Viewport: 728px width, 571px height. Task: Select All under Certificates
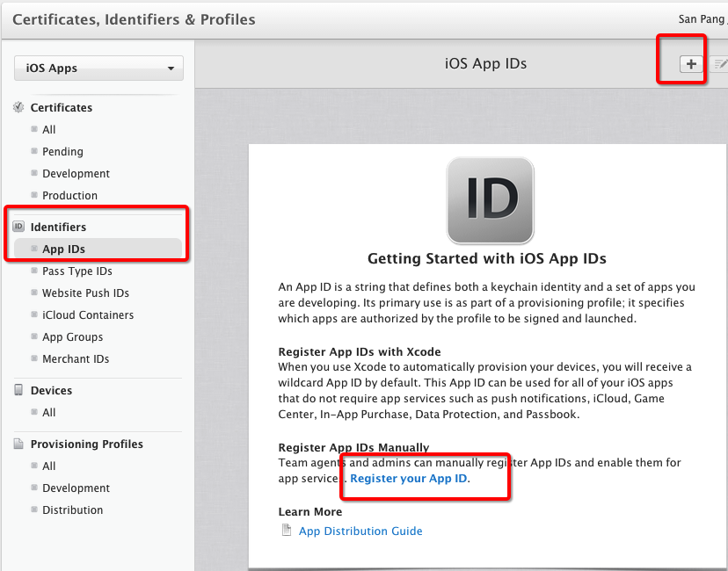pyautogui.click(x=48, y=129)
